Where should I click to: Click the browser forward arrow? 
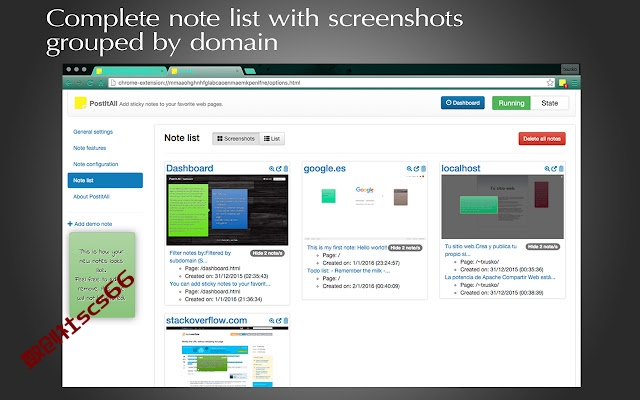click(x=79, y=83)
